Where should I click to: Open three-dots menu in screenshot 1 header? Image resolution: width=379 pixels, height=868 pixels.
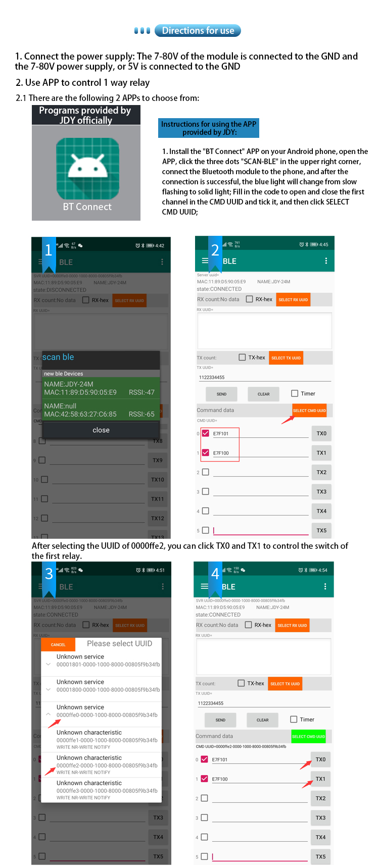point(162,262)
